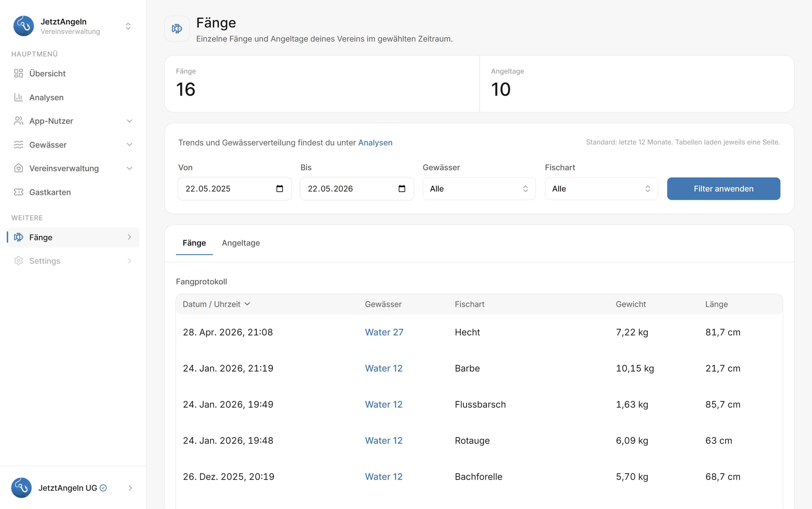Select the Fänge tab
Viewport: 812px width, 509px height.
[194, 243]
